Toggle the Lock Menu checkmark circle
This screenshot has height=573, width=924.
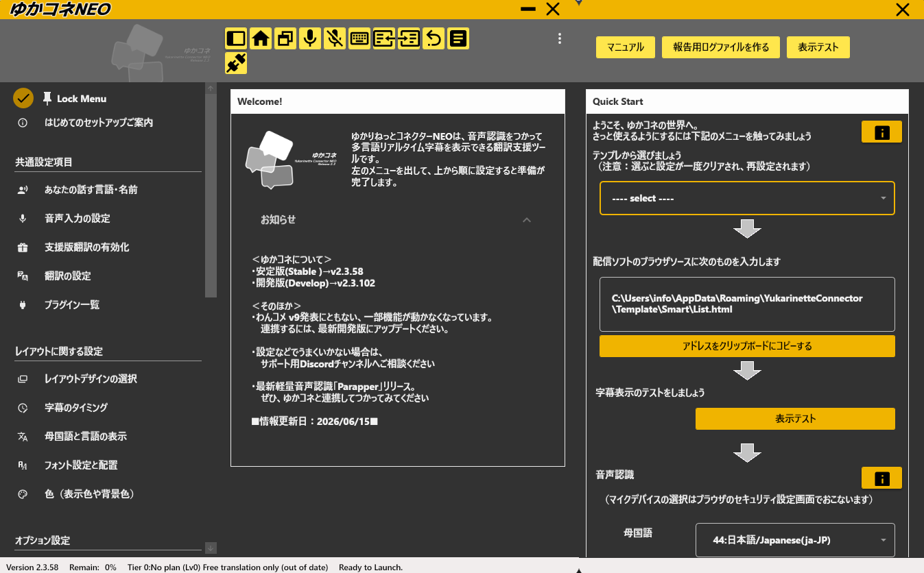[x=23, y=99]
